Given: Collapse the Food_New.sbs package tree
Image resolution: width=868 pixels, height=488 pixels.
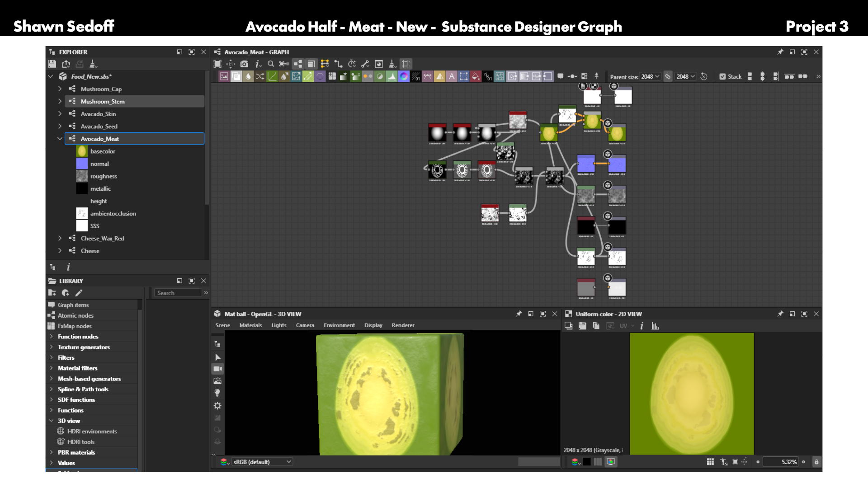Looking at the screenshot, I should pos(51,76).
